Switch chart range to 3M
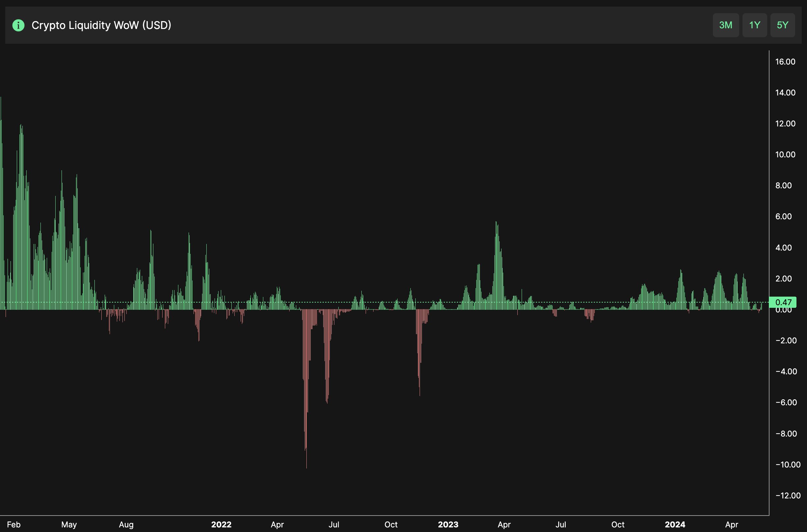 pyautogui.click(x=726, y=25)
